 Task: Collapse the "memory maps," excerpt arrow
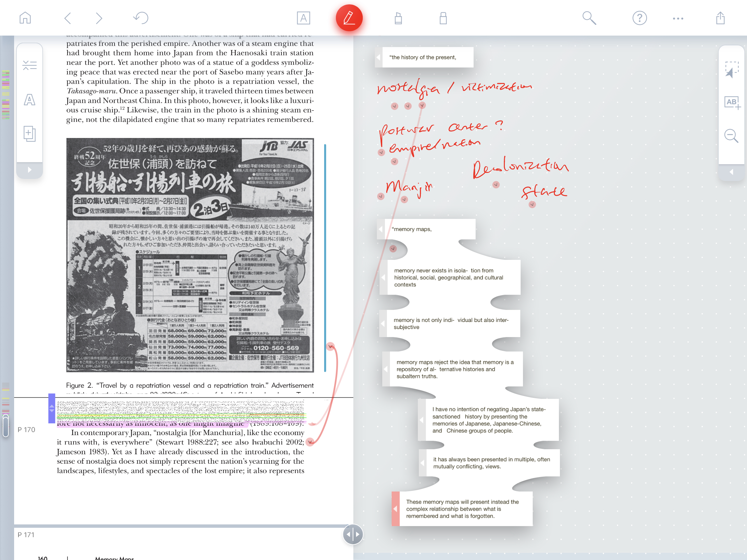click(x=381, y=229)
